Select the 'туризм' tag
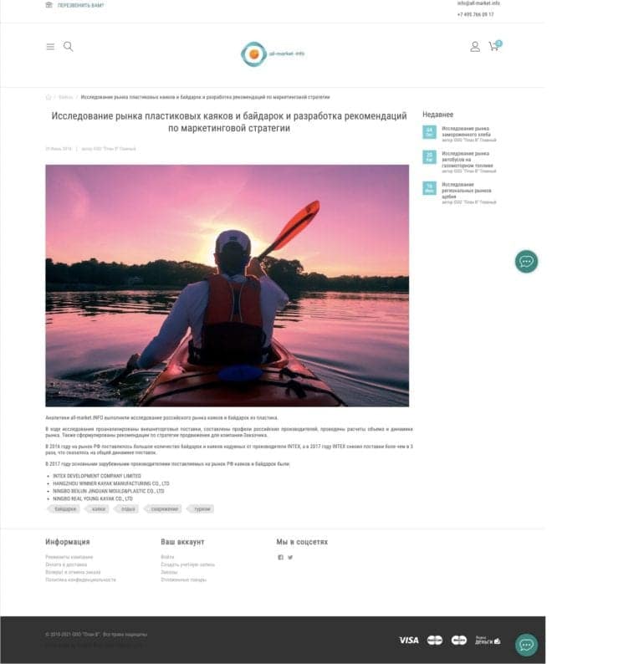Viewport: 644px width, 664px height. pyautogui.click(x=202, y=508)
